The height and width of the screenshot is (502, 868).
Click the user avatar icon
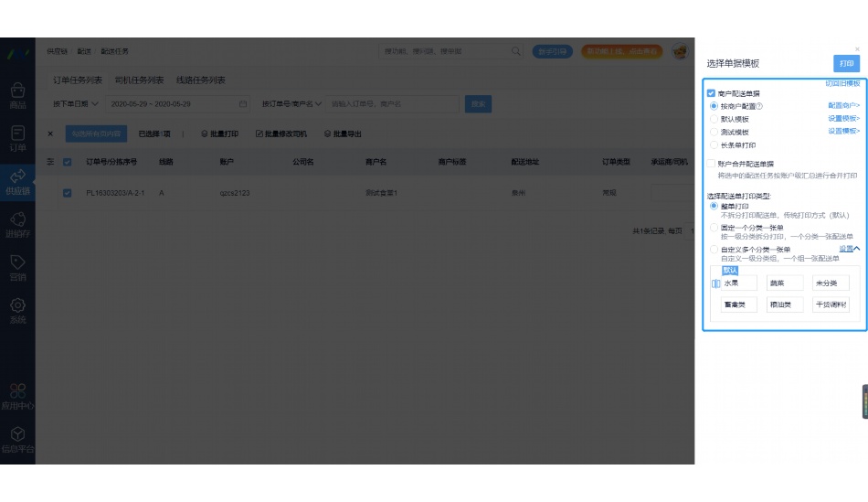679,52
